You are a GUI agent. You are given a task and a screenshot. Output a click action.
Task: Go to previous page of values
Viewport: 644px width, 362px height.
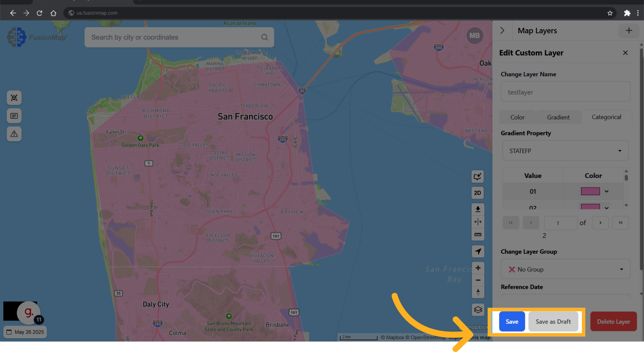pyautogui.click(x=531, y=223)
